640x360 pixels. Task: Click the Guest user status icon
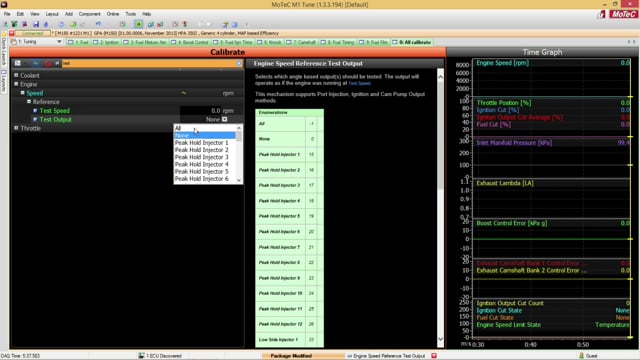(x=581, y=356)
